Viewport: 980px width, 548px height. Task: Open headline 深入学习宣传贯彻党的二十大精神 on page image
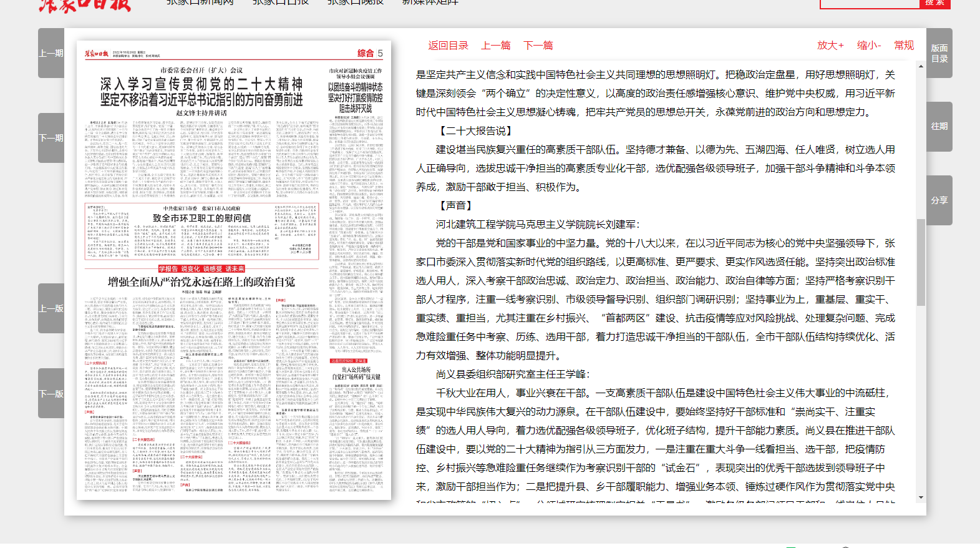click(201, 84)
